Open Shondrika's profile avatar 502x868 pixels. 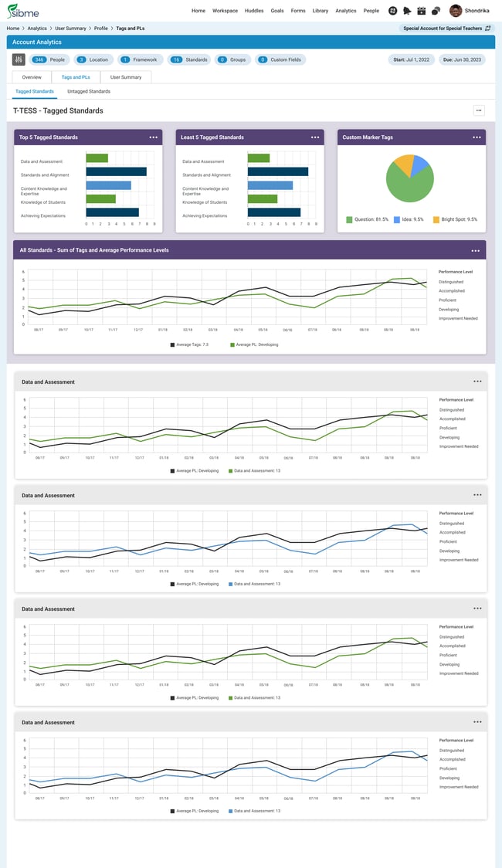[456, 11]
